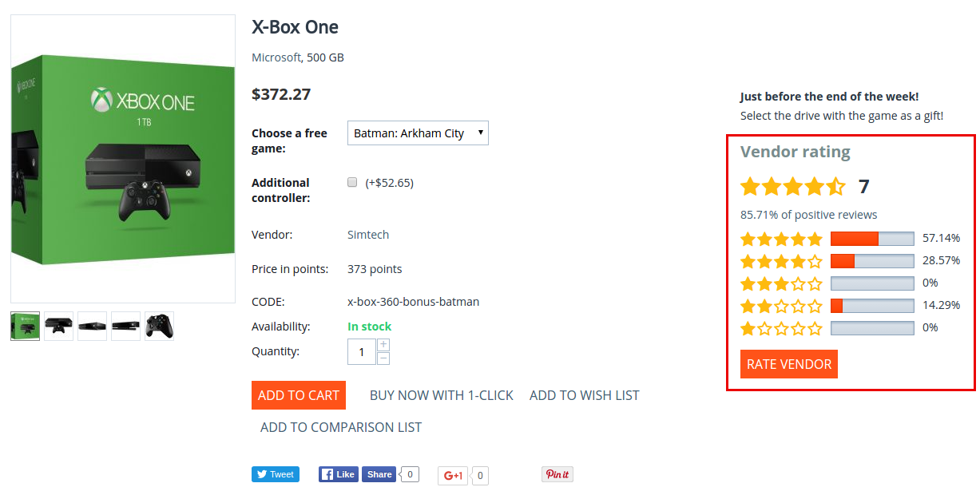Click Buy Now with 1-Click
The width and height of the screenshot is (980, 499).
pos(442,395)
